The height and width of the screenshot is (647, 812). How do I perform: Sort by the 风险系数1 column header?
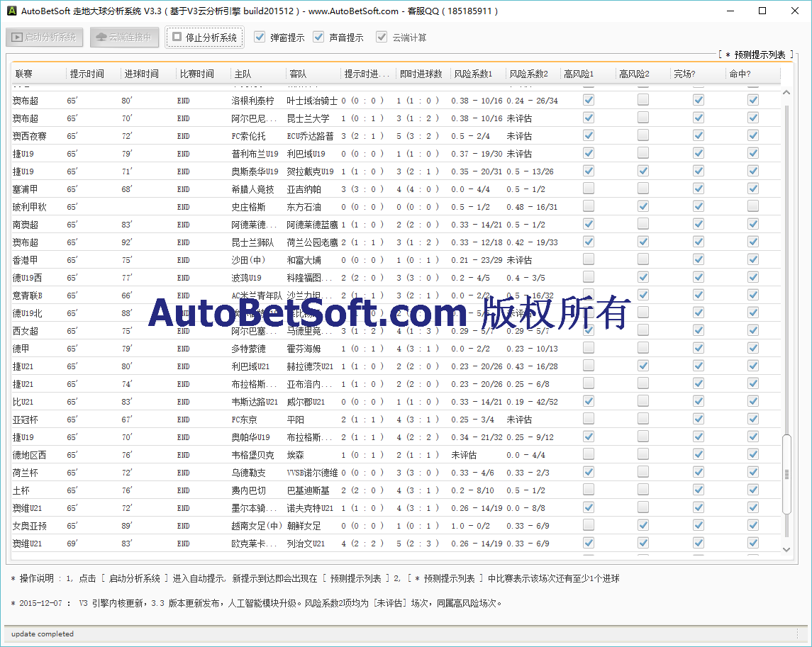tap(478, 74)
